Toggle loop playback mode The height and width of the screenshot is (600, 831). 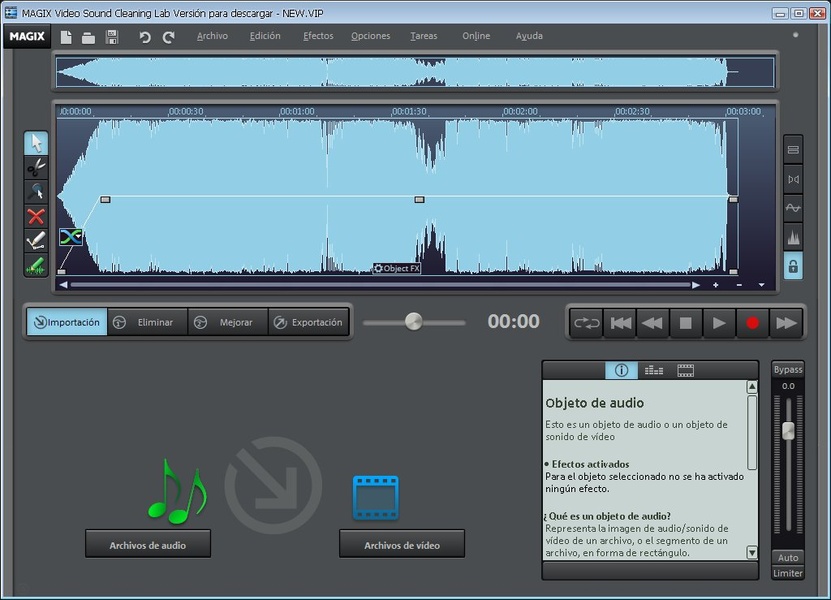pyautogui.click(x=586, y=322)
